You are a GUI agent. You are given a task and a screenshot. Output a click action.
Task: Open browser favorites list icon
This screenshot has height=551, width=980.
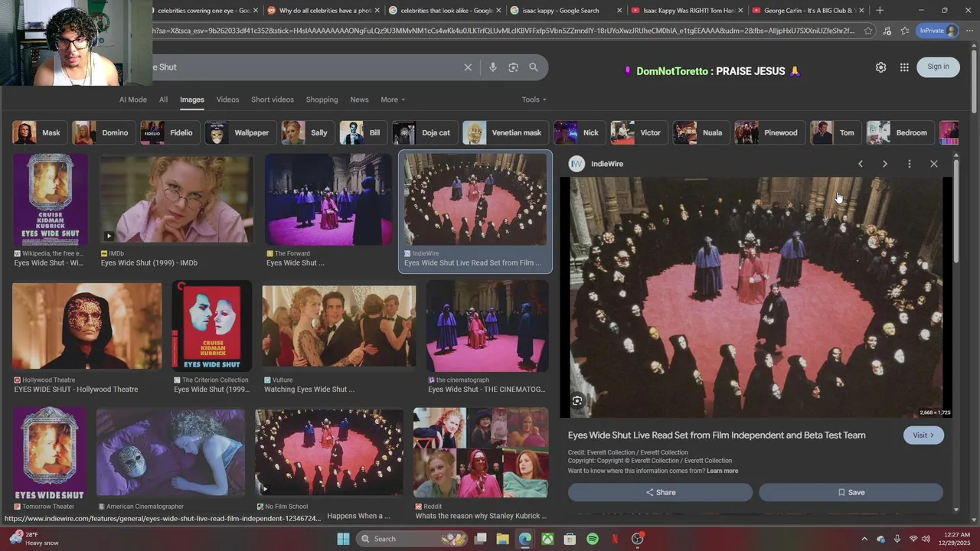pyautogui.click(x=905, y=31)
